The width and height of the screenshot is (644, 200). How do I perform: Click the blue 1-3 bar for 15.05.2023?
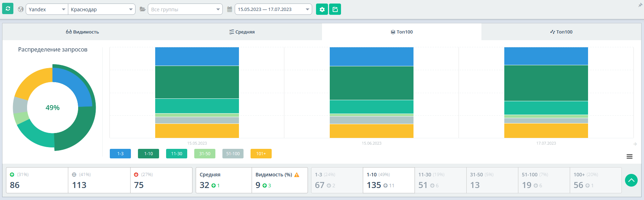point(197,56)
